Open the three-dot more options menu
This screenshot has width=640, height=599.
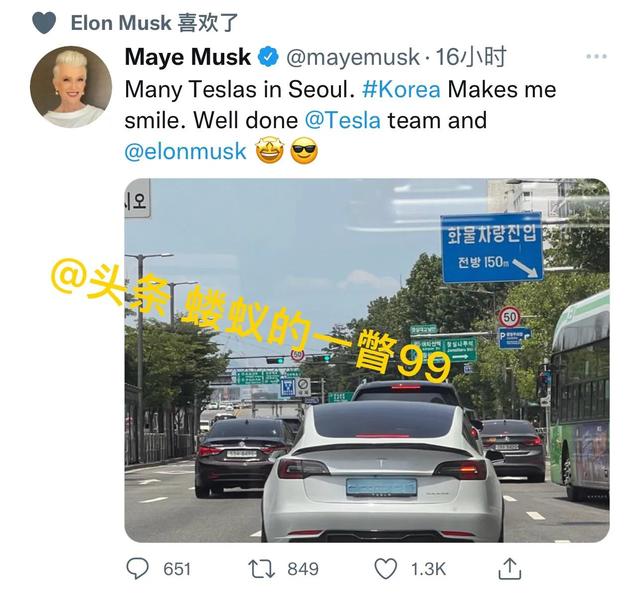coord(596,56)
